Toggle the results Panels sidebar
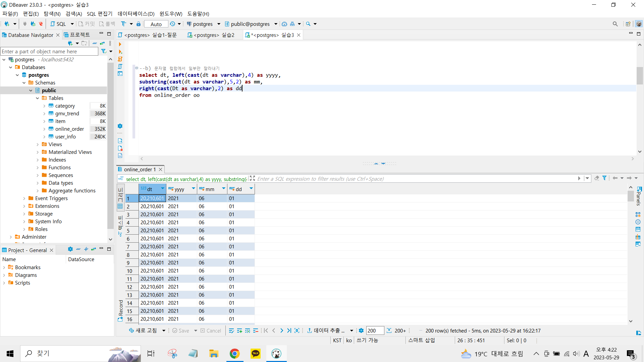 (x=639, y=196)
